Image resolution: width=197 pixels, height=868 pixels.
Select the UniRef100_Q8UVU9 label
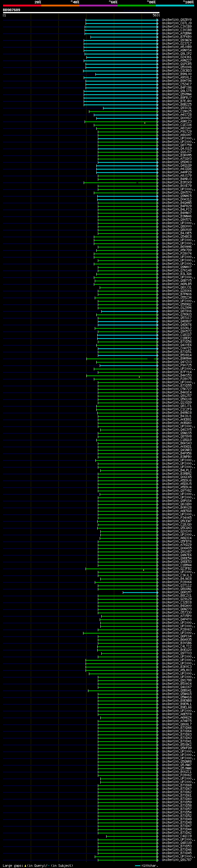tap(176, 230)
